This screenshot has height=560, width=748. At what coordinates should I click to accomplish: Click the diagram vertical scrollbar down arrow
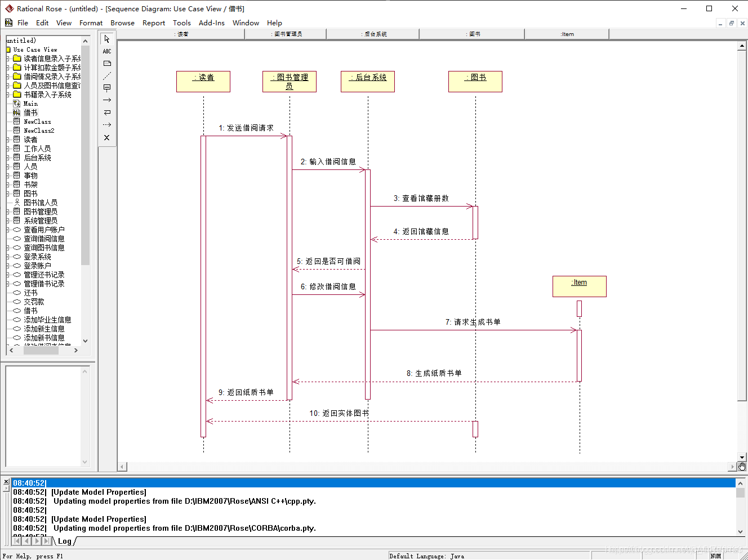pyautogui.click(x=742, y=458)
